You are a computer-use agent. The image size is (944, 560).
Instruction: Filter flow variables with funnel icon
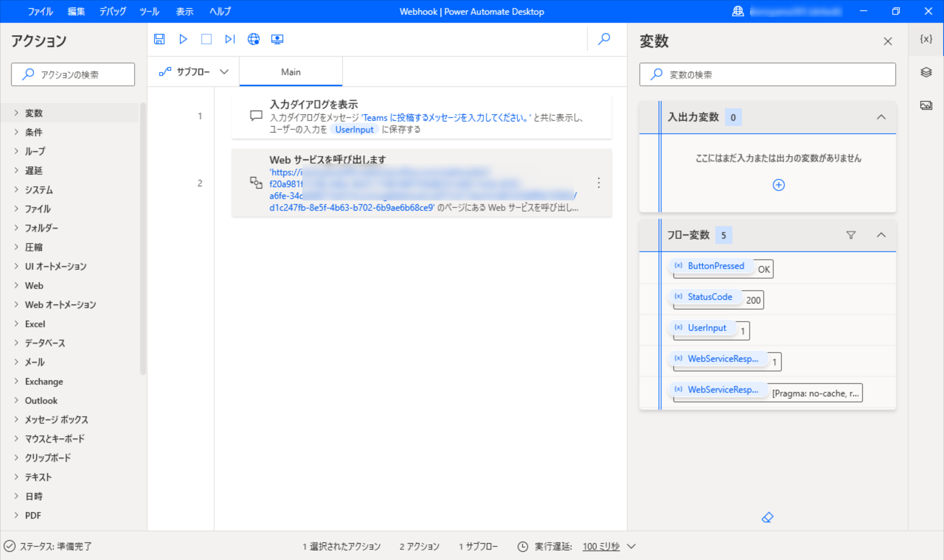(x=851, y=235)
